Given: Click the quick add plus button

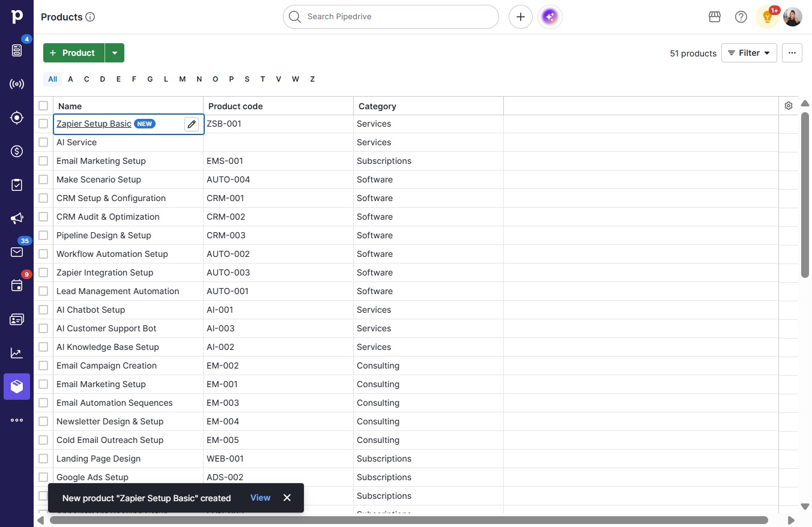Looking at the screenshot, I should pos(521,17).
